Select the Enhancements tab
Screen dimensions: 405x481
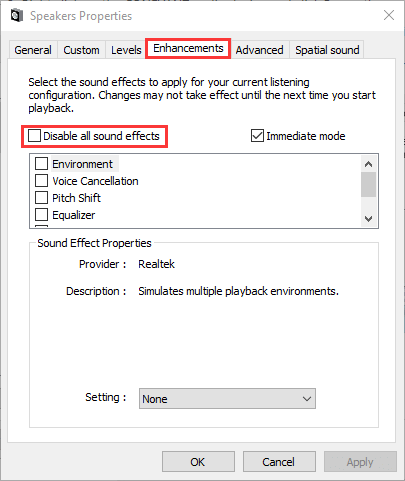tap(188, 49)
